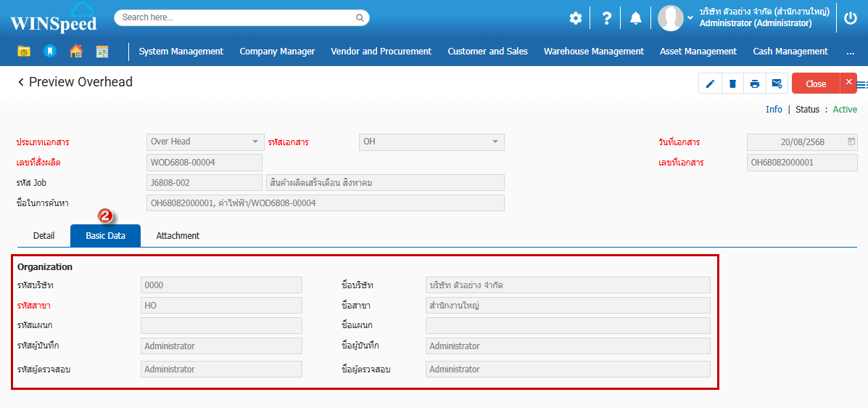Click the Info link
This screenshot has height=408, width=868.
point(774,110)
